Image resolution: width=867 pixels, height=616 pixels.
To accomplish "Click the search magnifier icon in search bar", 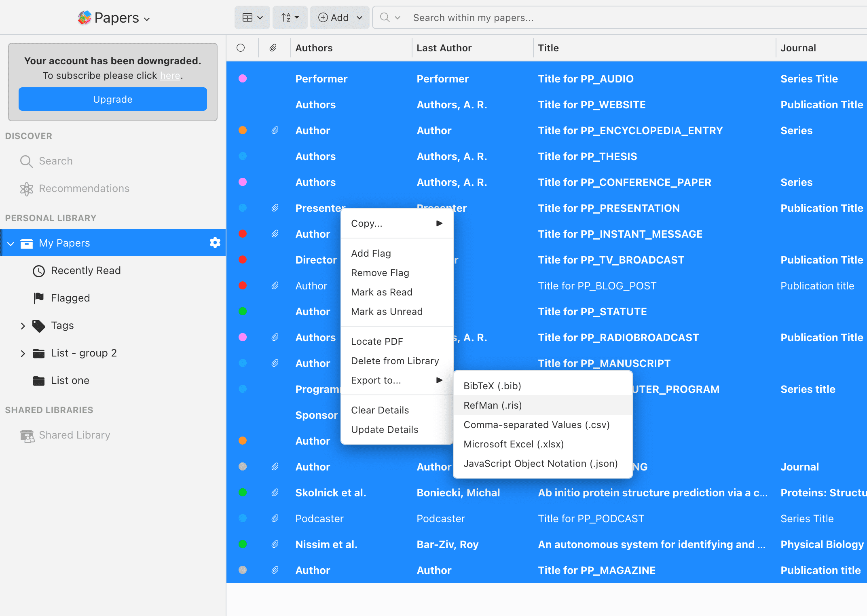I will click(385, 18).
